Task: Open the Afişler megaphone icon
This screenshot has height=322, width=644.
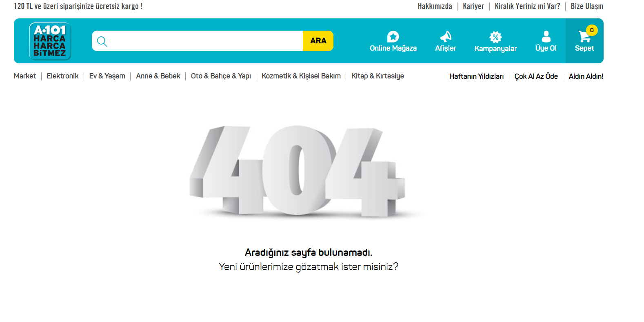Action: point(446,37)
